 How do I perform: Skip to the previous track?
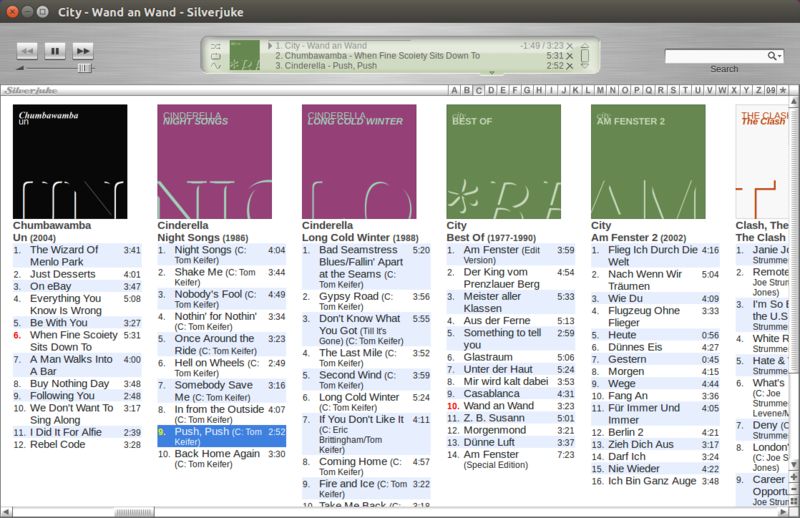tap(27, 51)
